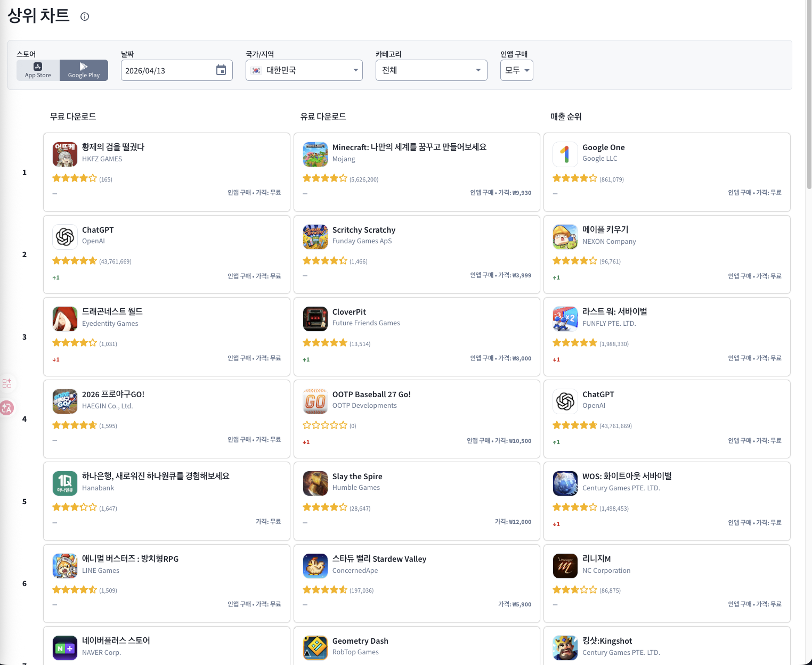The width and height of the screenshot is (812, 665).
Task: Click the Scritchy Scratchy title link
Action: pyautogui.click(x=364, y=230)
